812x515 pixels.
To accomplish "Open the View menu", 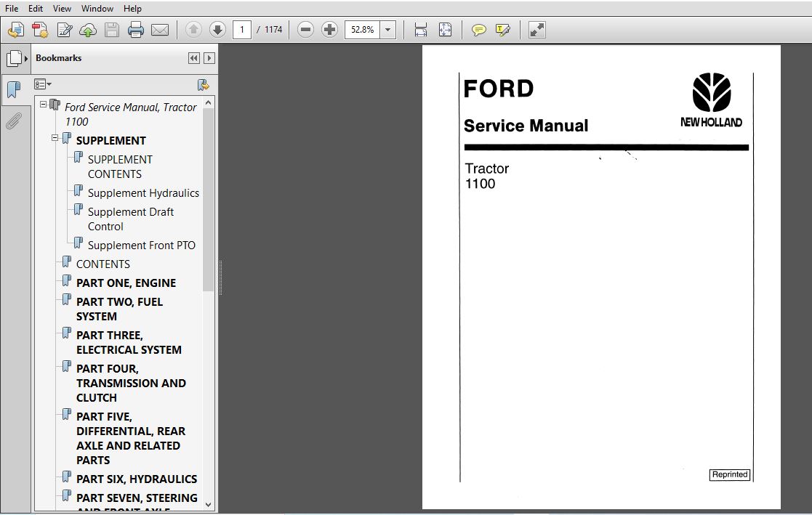I will 62,8.
